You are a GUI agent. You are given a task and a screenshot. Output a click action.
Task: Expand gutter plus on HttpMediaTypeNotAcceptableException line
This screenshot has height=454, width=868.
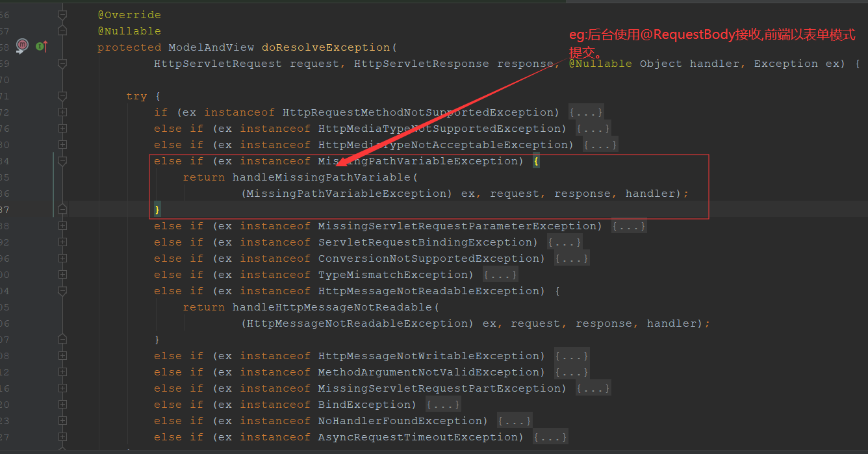[x=62, y=144]
